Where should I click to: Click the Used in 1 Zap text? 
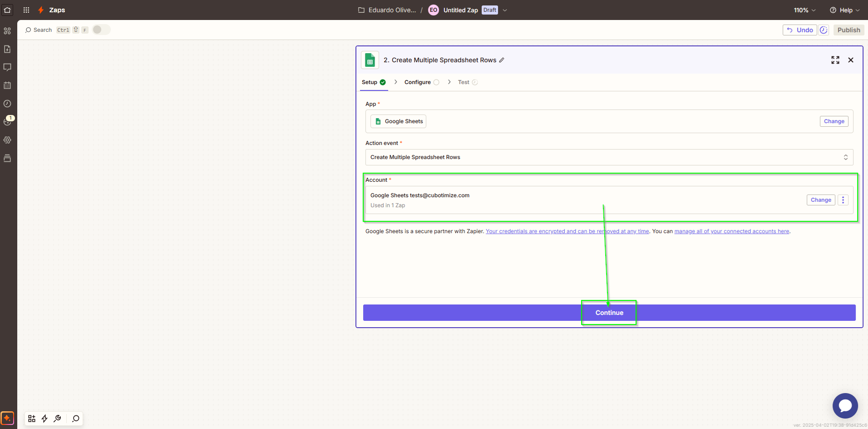388,205
